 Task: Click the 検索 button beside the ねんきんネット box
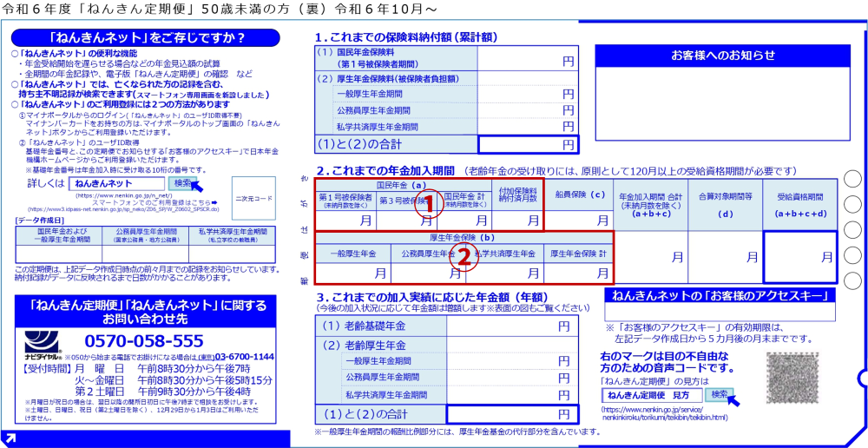(x=181, y=183)
